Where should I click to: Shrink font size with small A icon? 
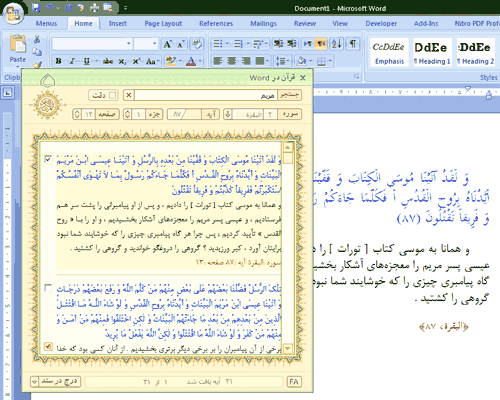click(x=181, y=44)
